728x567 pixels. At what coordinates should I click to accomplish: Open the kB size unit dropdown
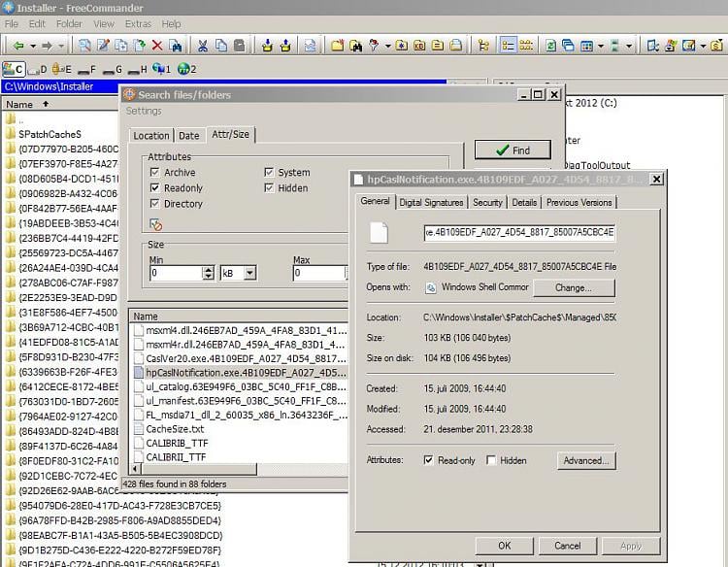tap(249, 273)
